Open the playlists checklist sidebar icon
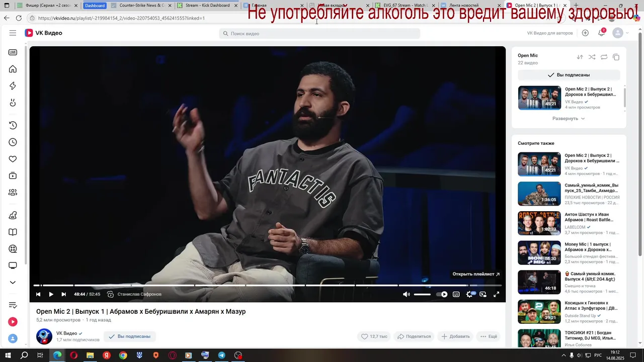644x362 pixels. click(x=13, y=305)
